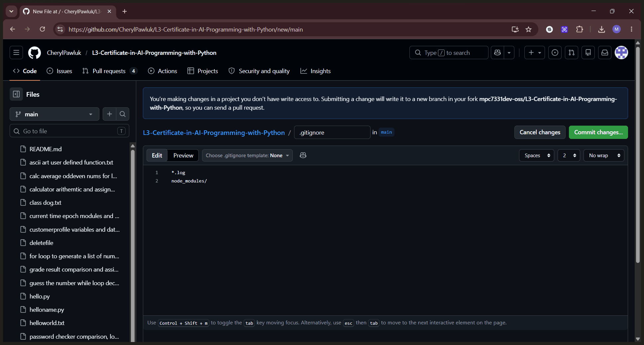Open README.md in the file tree
The image size is (644, 345).
pos(69,149)
